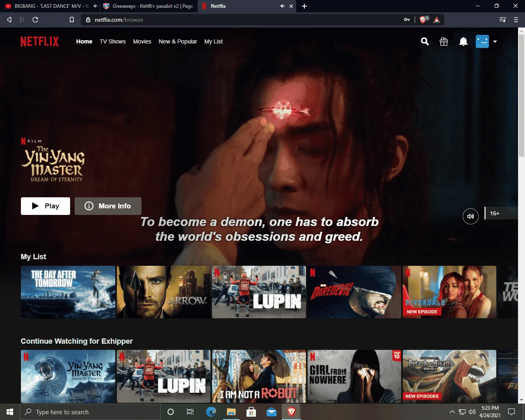Select the Arrow thumbnail in My List
Screen dimensions: 525x420
[164, 292]
